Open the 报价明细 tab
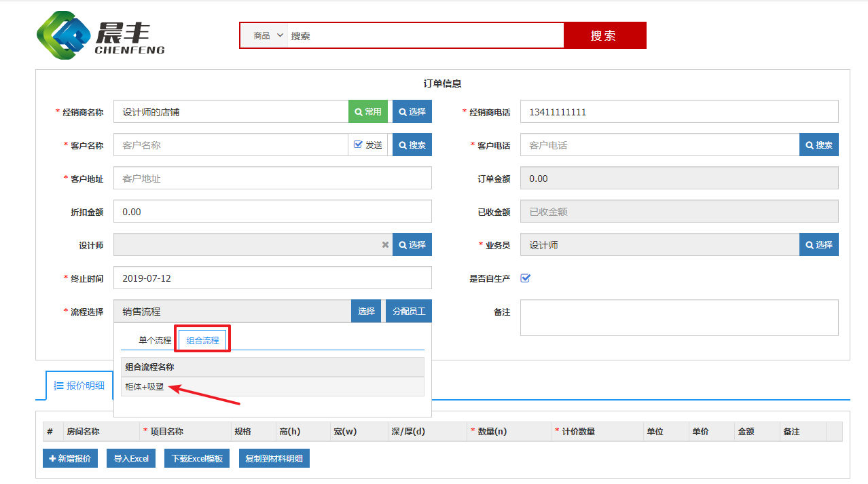This screenshot has height=484, width=868. tap(79, 386)
